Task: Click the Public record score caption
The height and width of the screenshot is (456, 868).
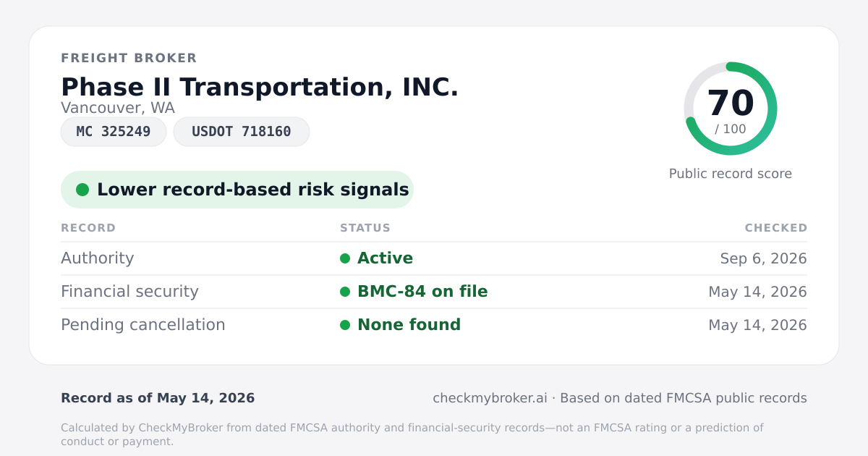Action: [x=731, y=174]
